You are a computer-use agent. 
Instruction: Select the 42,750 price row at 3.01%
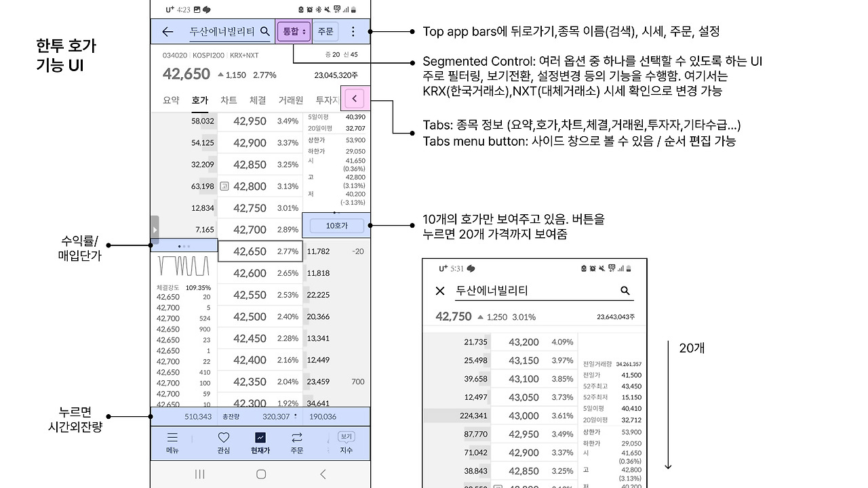[260, 208]
